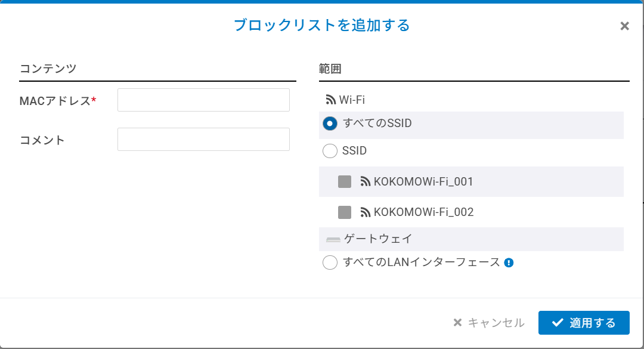644x349 pixels.
Task: Click the KOKOMOWi-Fi_001 network label
Action: (x=423, y=181)
